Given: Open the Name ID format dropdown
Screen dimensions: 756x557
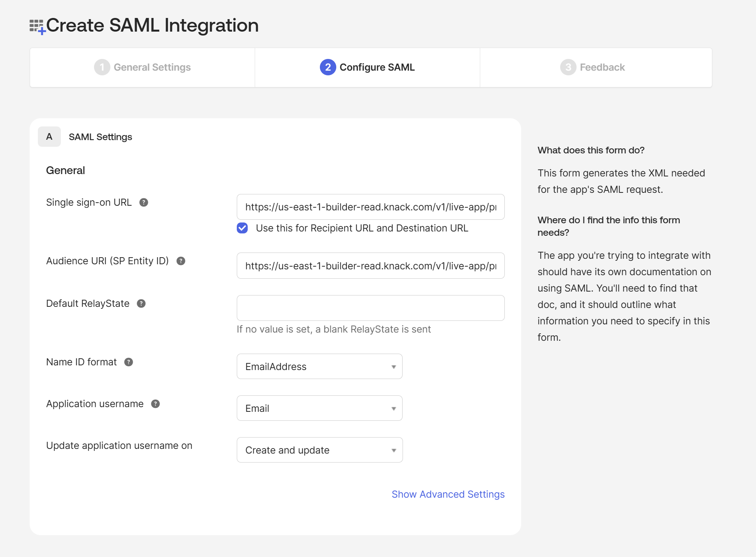Looking at the screenshot, I should [319, 367].
